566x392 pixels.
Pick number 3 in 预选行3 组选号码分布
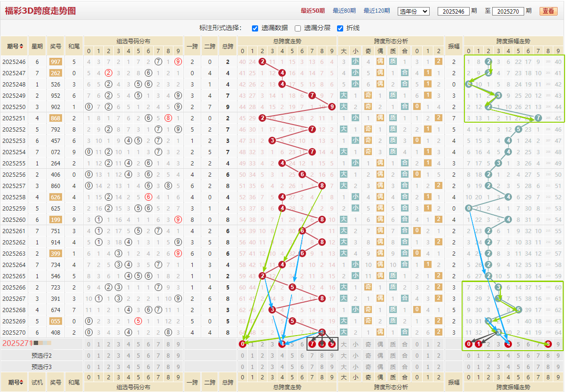(x=118, y=367)
